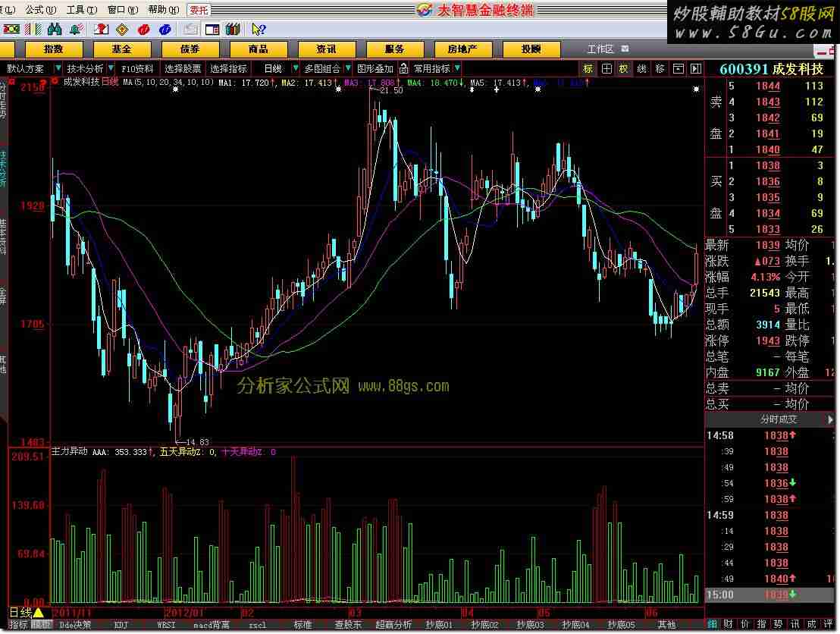Select the 细 tab in right panel bottom

[712, 624]
